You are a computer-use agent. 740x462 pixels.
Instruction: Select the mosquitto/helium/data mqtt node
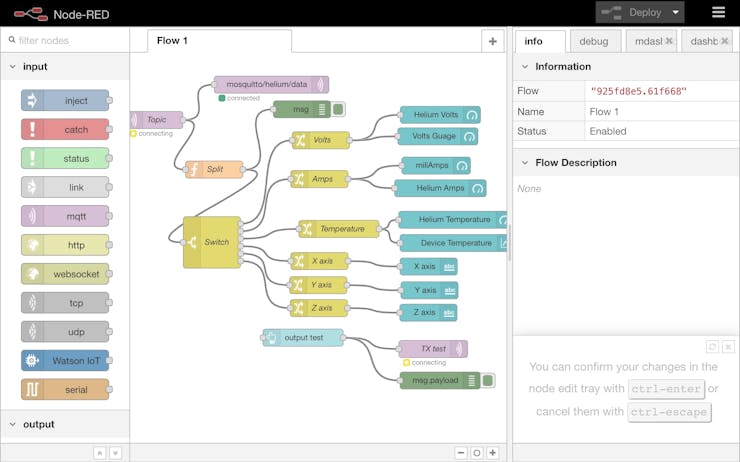[x=271, y=84]
